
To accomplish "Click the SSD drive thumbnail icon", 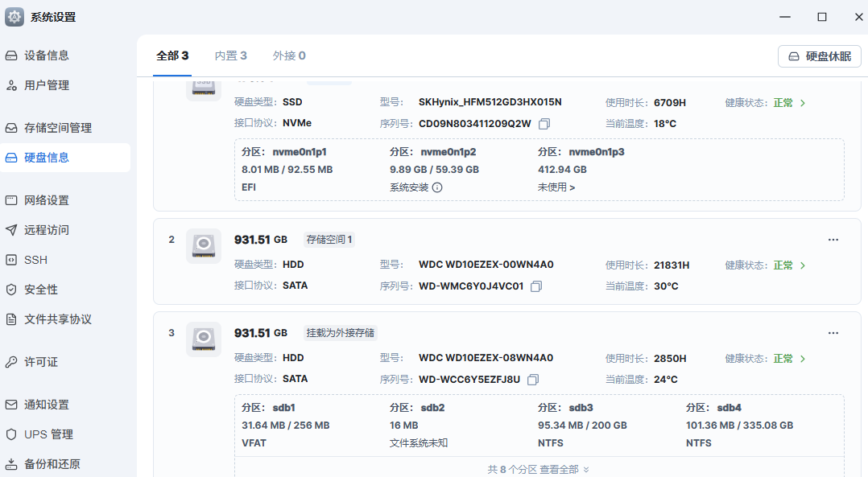I will [204, 89].
